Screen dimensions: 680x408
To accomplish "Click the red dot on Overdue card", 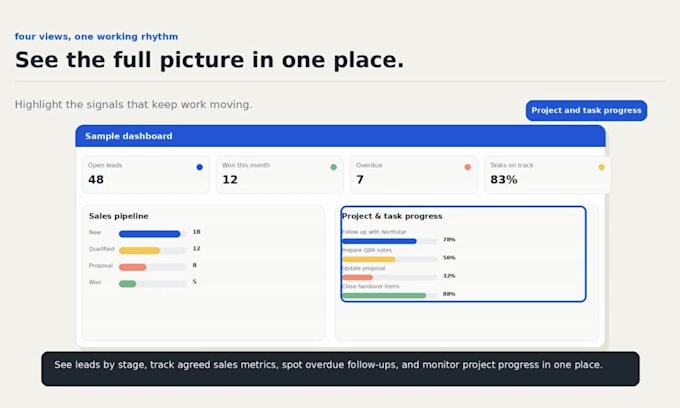I will pos(468,167).
